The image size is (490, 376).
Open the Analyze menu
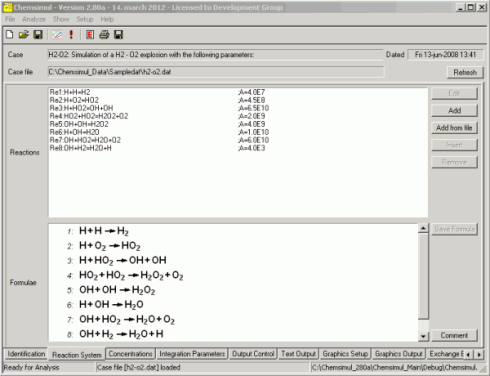[x=34, y=19]
